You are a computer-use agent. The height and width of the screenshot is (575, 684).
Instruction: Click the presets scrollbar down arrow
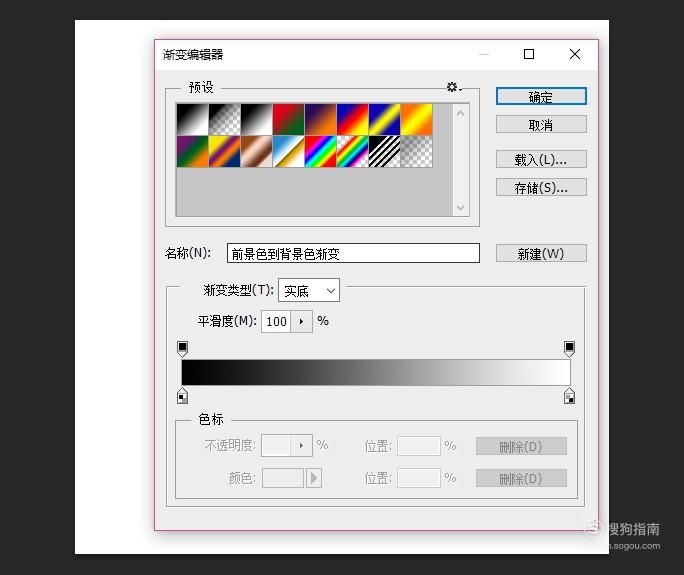461,207
